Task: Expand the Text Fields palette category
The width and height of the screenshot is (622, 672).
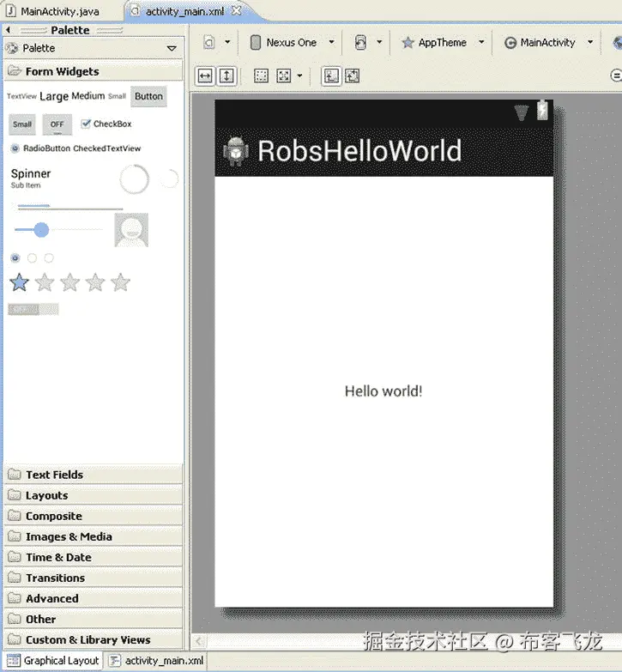Action: point(54,475)
